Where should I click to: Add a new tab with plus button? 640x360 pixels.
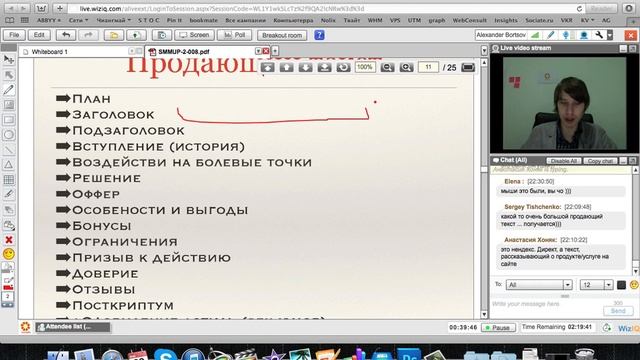tap(275, 51)
